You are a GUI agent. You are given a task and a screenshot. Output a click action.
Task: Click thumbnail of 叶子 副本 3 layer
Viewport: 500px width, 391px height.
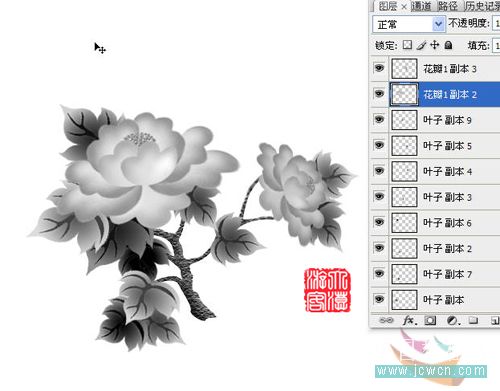404,197
